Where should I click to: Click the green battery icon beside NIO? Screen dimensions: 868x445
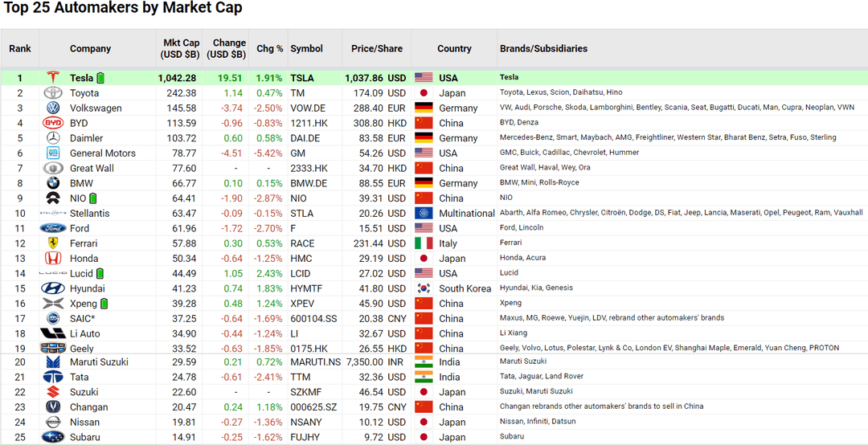point(92,198)
